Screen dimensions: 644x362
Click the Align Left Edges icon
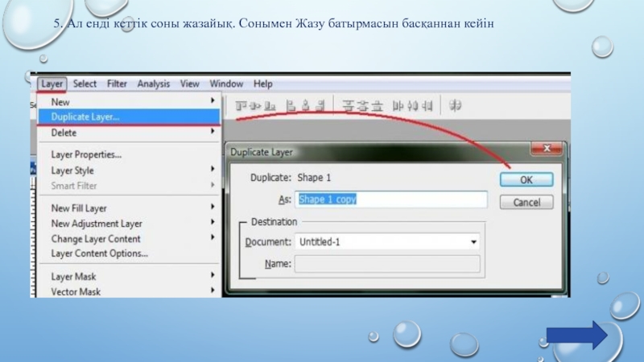pos(290,105)
